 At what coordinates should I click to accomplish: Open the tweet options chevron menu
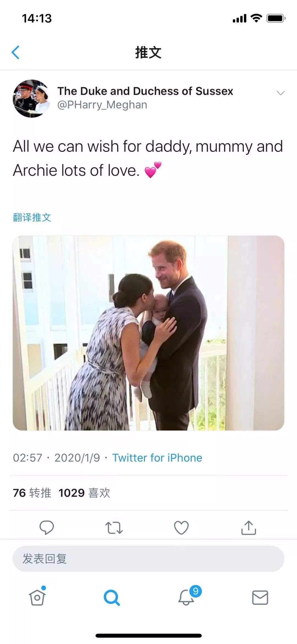(x=280, y=93)
